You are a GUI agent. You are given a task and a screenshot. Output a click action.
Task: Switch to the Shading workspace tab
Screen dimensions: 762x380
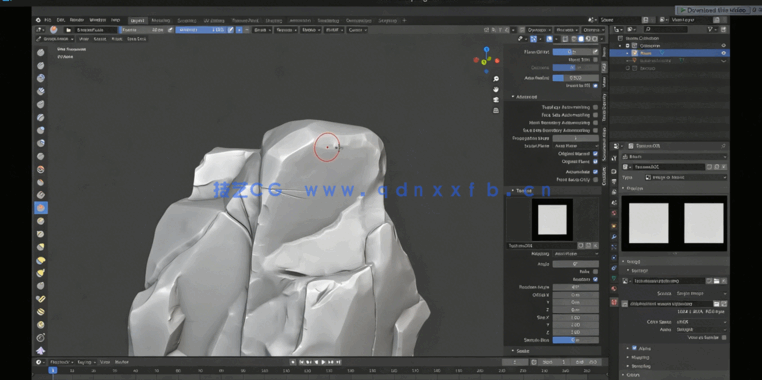pos(274,20)
